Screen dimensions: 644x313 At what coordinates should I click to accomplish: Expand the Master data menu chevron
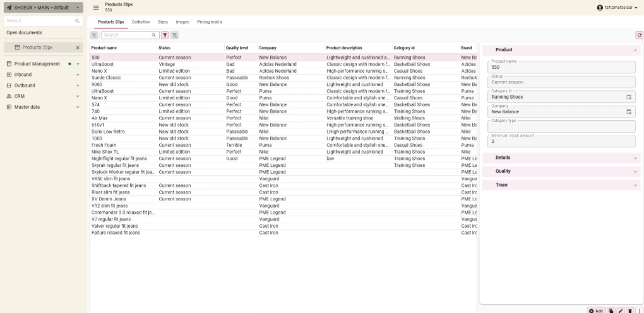tap(78, 107)
